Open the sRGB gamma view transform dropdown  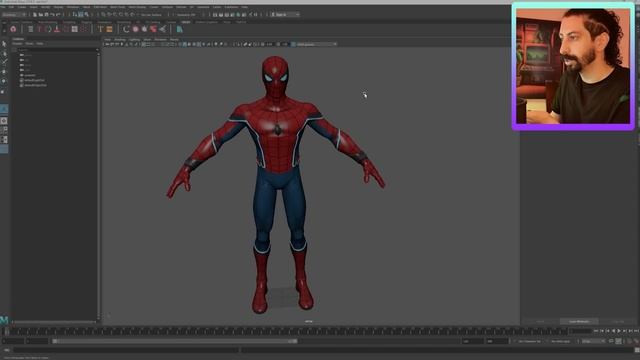[x=317, y=44]
